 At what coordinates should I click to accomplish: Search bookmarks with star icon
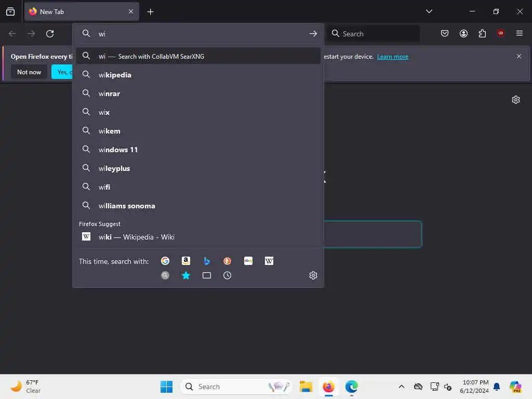pos(186,275)
